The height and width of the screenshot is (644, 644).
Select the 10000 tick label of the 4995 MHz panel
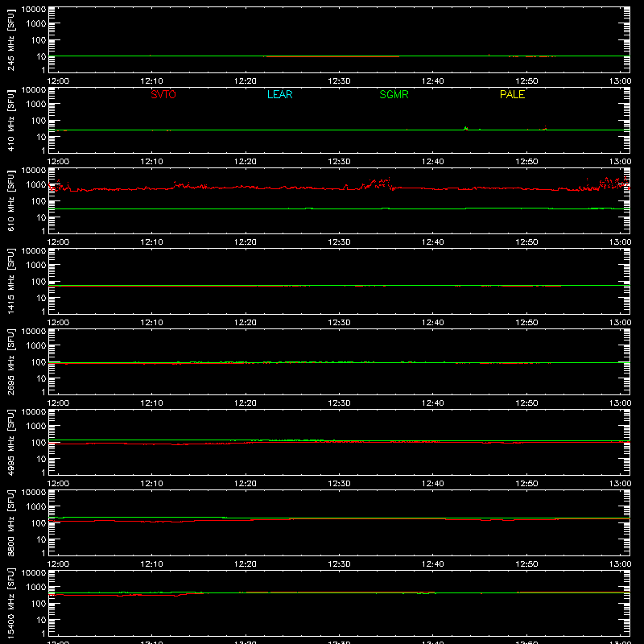(34, 412)
